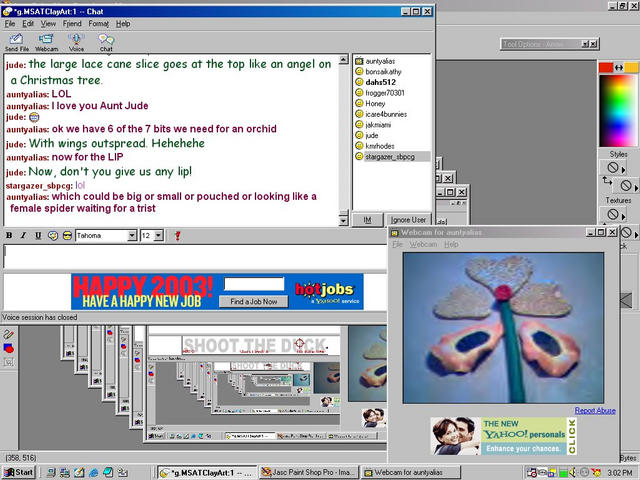Open the Help menu in chat window
Viewport: 640px width, 480px height.
[123, 24]
